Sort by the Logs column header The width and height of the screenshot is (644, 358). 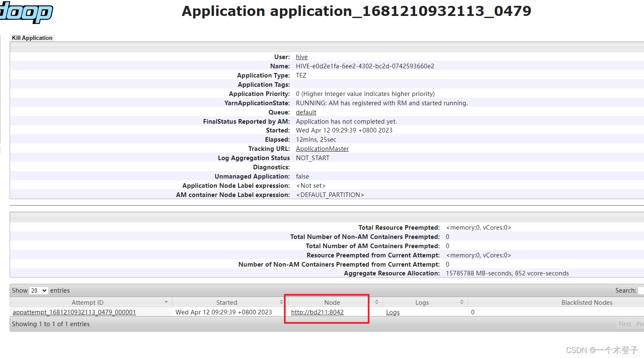tap(425, 302)
